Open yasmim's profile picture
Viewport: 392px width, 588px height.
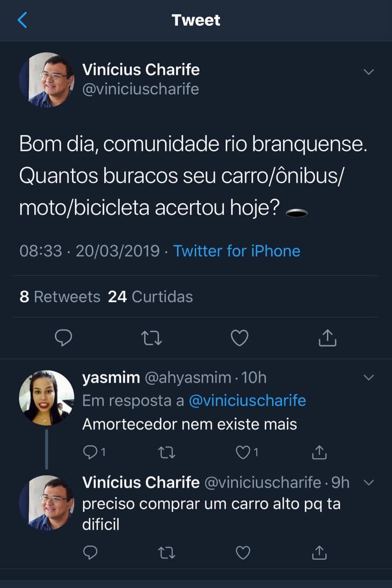(x=46, y=397)
